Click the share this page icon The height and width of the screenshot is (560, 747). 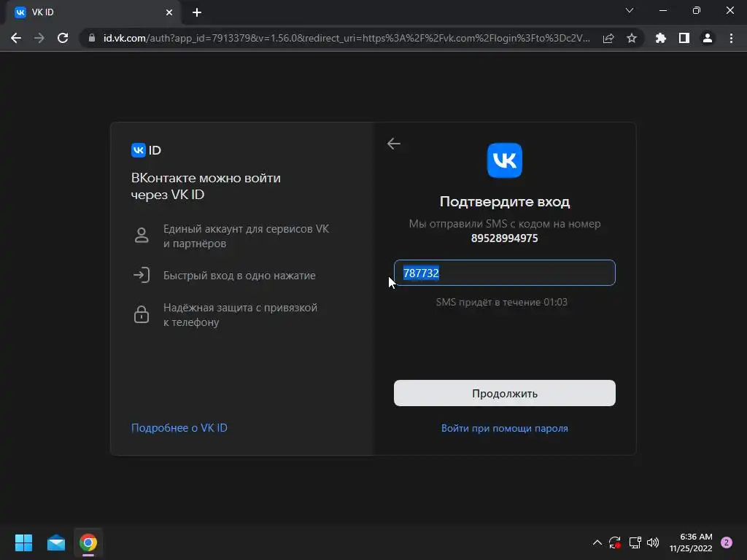tap(608, 38)
